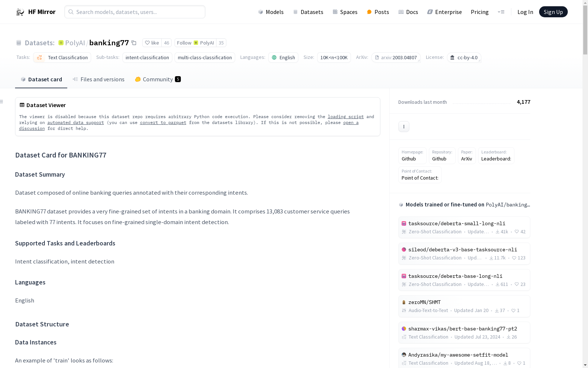
Task: Follow the 'automated data support' link
Action: (76, 123)
